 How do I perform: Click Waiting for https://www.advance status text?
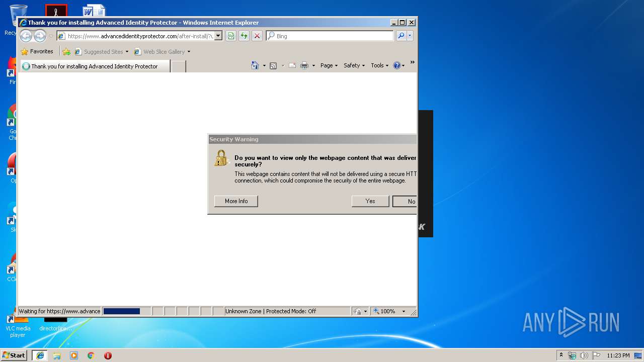pos(59,311)
